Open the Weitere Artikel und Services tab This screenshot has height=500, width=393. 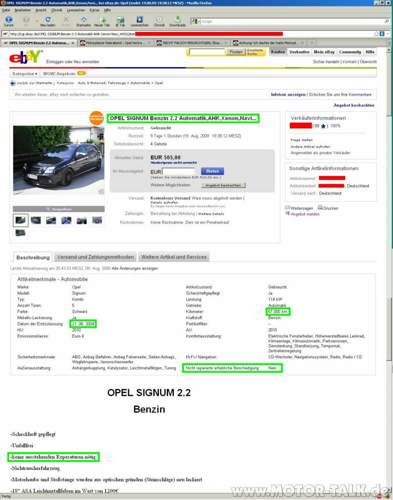click(174, 257)
